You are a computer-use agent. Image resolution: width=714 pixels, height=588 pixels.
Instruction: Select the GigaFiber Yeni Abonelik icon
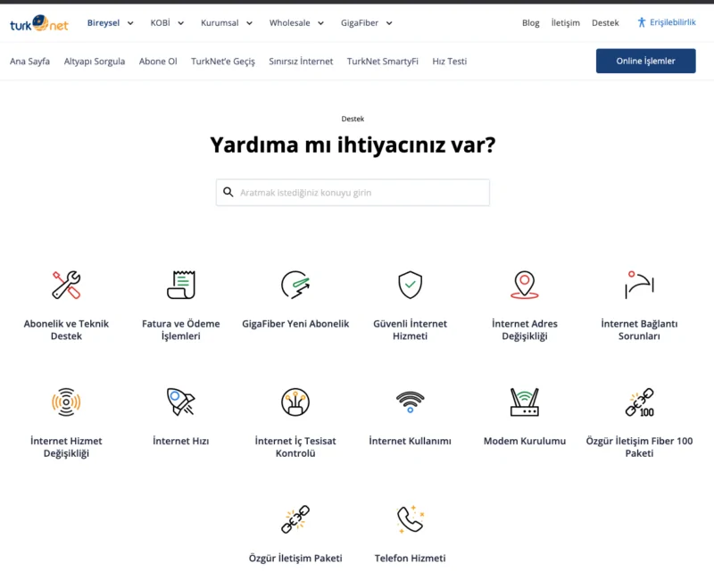click(x=295, y=285)
